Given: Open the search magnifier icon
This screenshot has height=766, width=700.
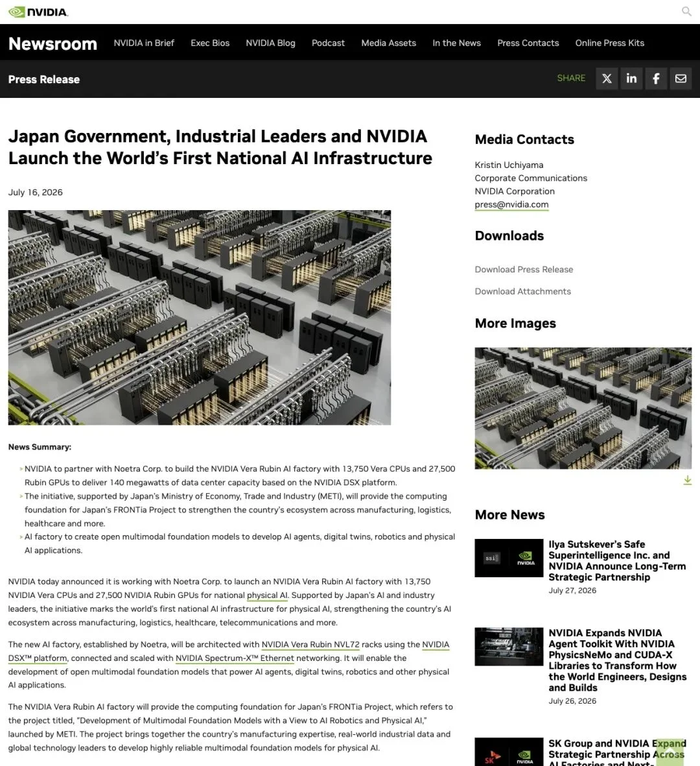Looking at the screenshot, I should click(x=686, y=11).
